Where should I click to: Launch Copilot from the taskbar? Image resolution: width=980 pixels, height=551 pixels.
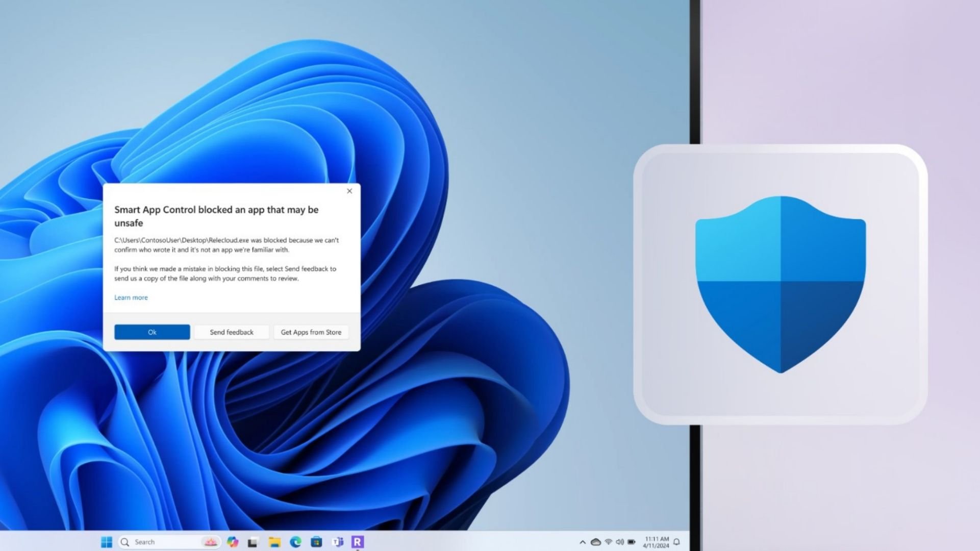(233, 542)
